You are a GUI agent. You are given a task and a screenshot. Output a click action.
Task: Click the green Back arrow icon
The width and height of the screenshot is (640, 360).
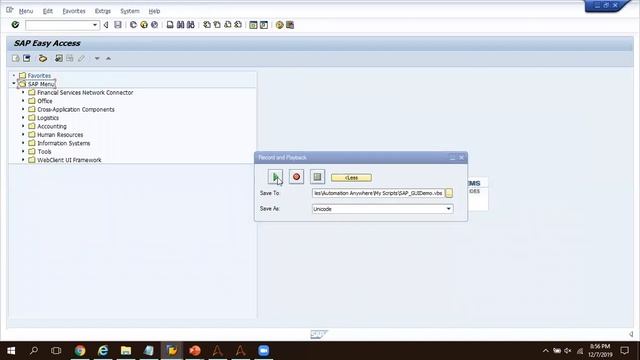pyautogui.click(x=133, y=25)
